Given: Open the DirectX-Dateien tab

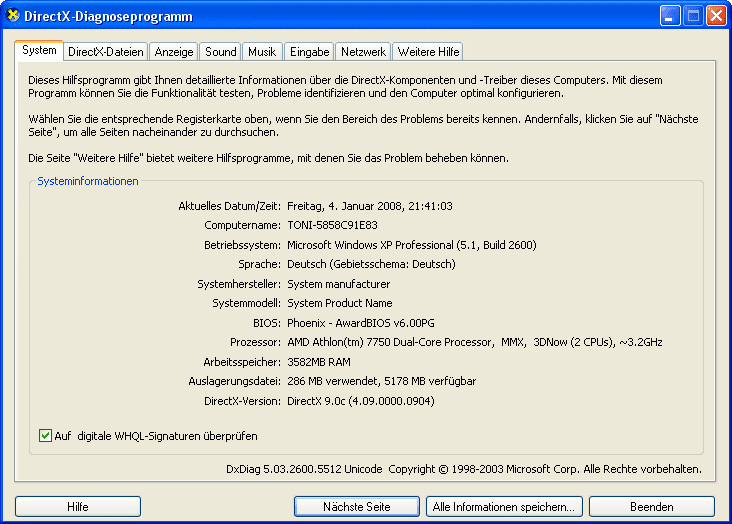Looking at the screenshot, I should pos(106,52).
